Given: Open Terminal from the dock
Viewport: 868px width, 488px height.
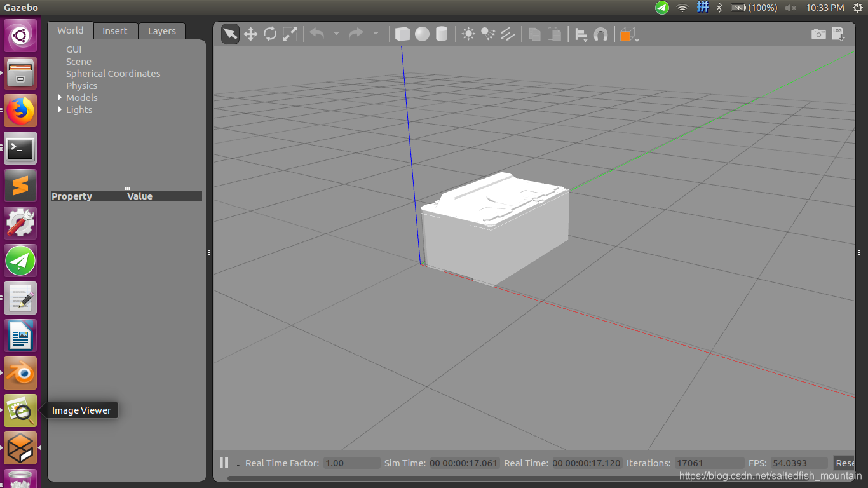Looking at the screenshot, I should point(20,148).
